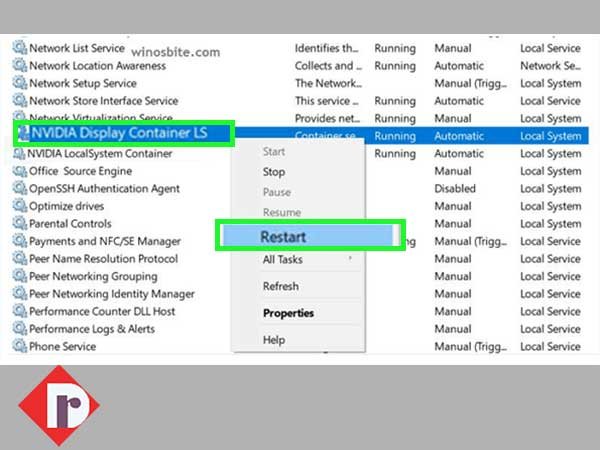The image size is (600, 450).
Task: Click 'This service ...' description cell
Action: click(327, 101)
